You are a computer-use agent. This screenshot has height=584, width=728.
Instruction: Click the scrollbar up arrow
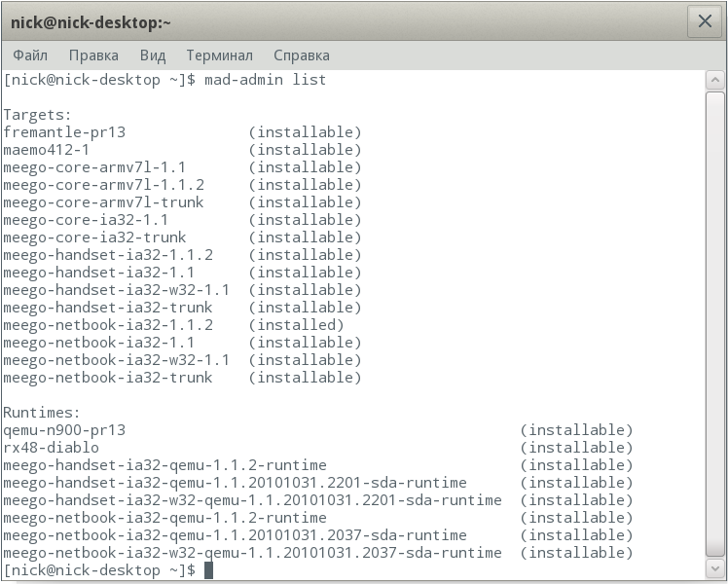[715, 81]
